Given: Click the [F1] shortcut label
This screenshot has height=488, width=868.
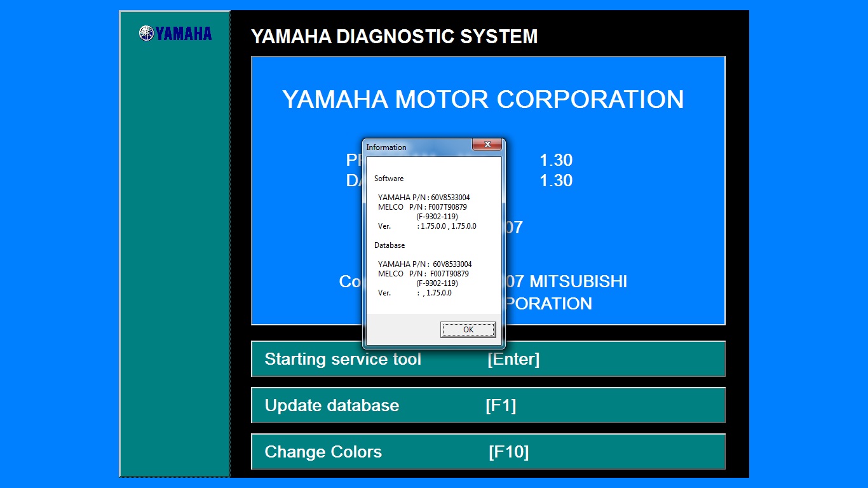Looking at the screenshot, I should click(x=501, y=405).
